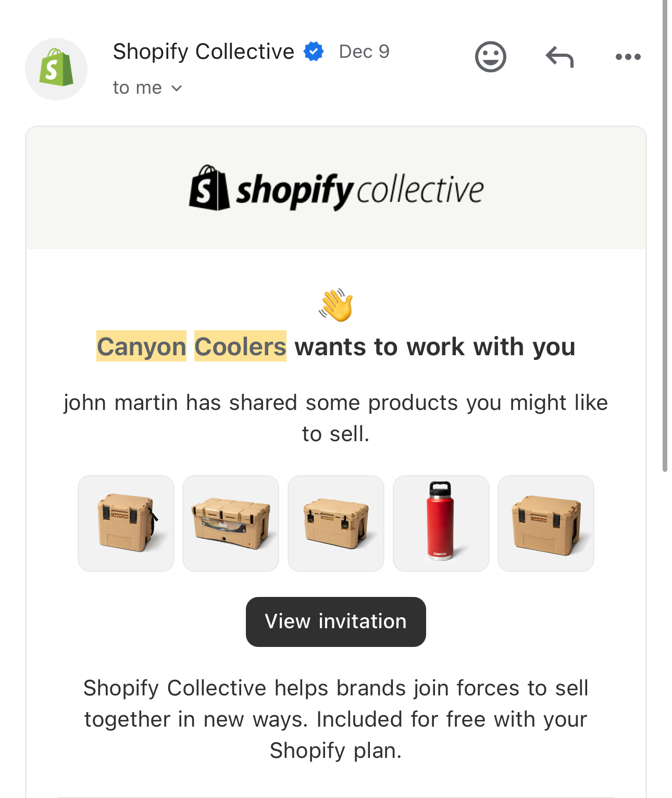672x798 pixels.
Task: Open the red water bottle thumbnail
Action: point(441,523)
